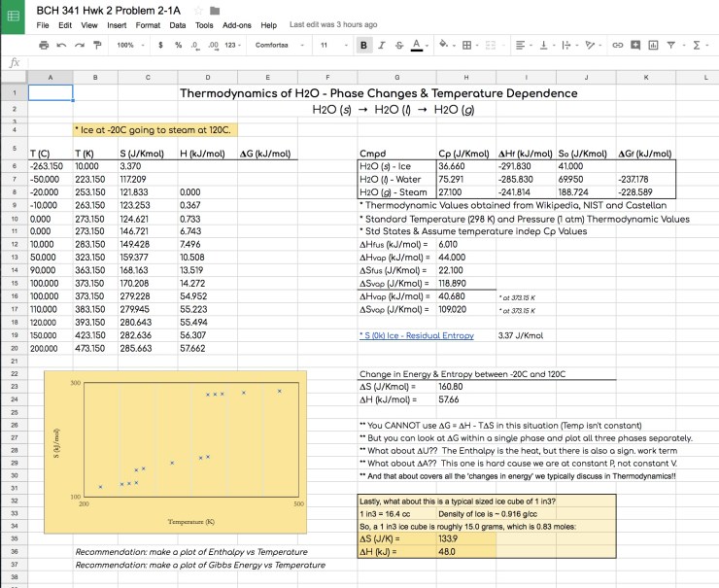719x588 pixels.
Task: Open the text wrapping dropdown
Action: 570,45
